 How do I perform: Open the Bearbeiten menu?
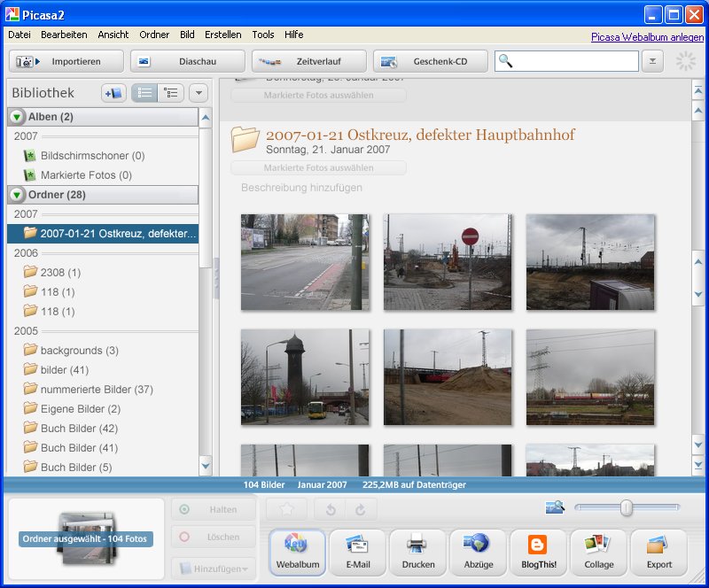point(63,35)
